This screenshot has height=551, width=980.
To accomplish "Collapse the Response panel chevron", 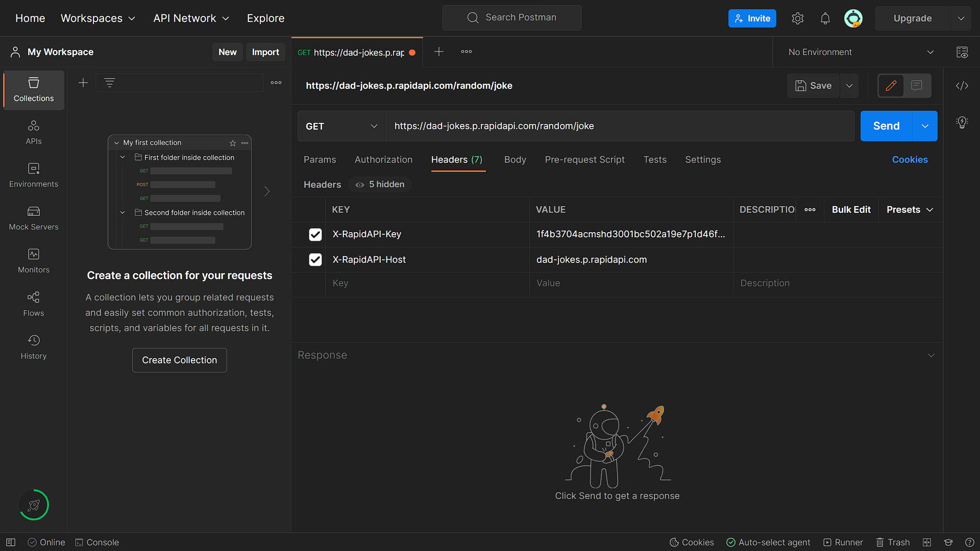I will click(931, 356).
